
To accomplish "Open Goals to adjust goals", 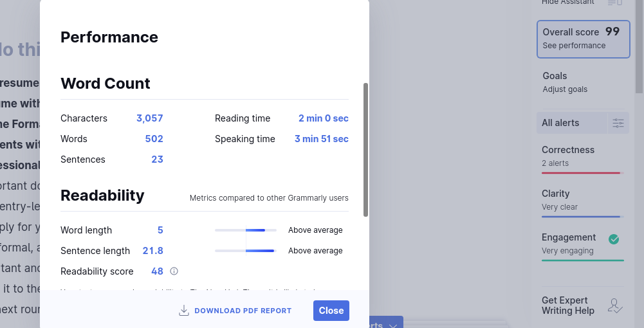I will pyautogui.click(x=565, y=82).
